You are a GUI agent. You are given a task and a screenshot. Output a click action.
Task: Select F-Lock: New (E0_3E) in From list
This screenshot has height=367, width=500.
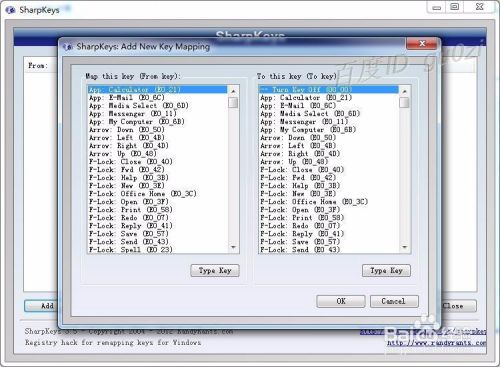coord(158,186)
